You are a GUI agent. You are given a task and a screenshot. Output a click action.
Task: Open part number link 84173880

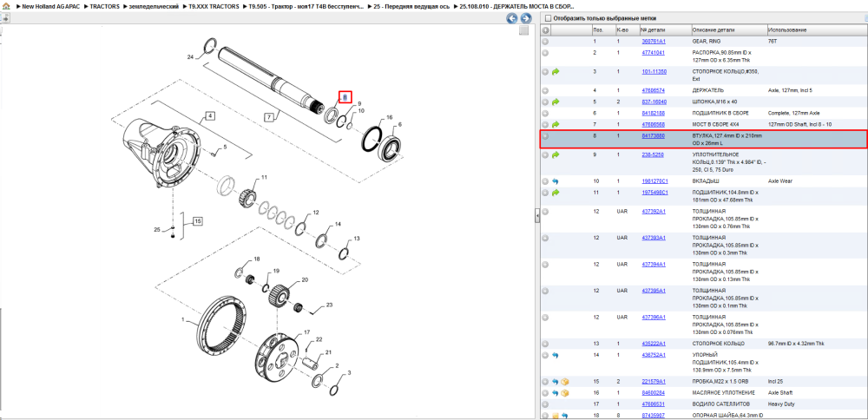pos(654,135)
